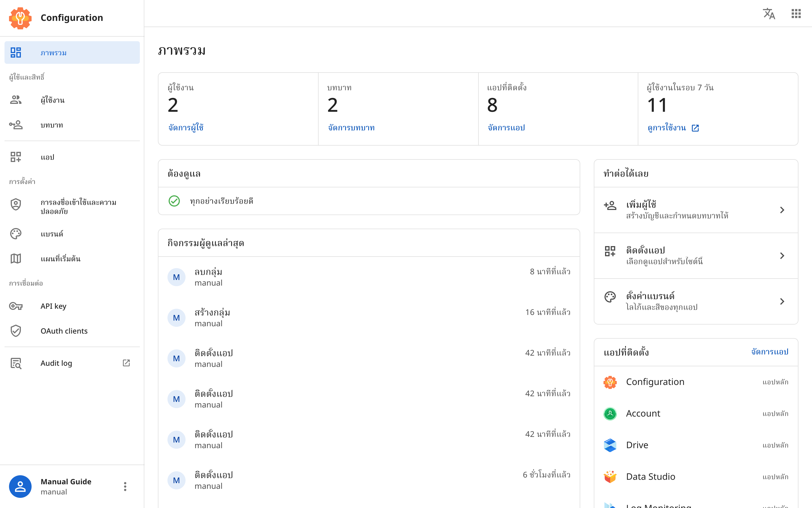Click the Manual Guide profile avatar
The height and width of the screenshot is (508, 812).
20,487
